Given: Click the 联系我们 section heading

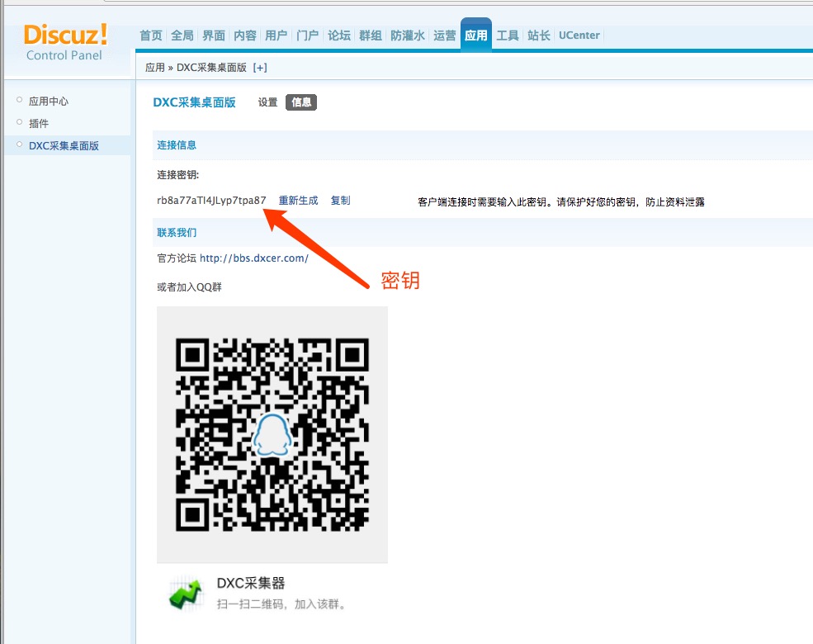Looking at the screenshot, I should coord(177,232).
